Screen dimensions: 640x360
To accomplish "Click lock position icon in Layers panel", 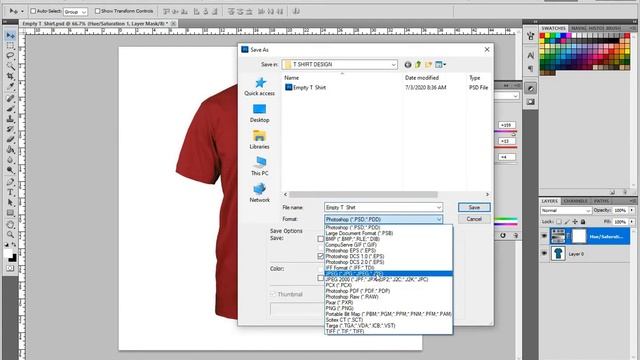I will (575, 222).
